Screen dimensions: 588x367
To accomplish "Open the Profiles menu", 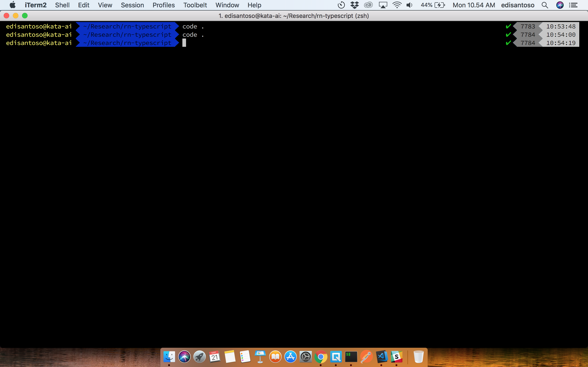I will click(164, 5).
